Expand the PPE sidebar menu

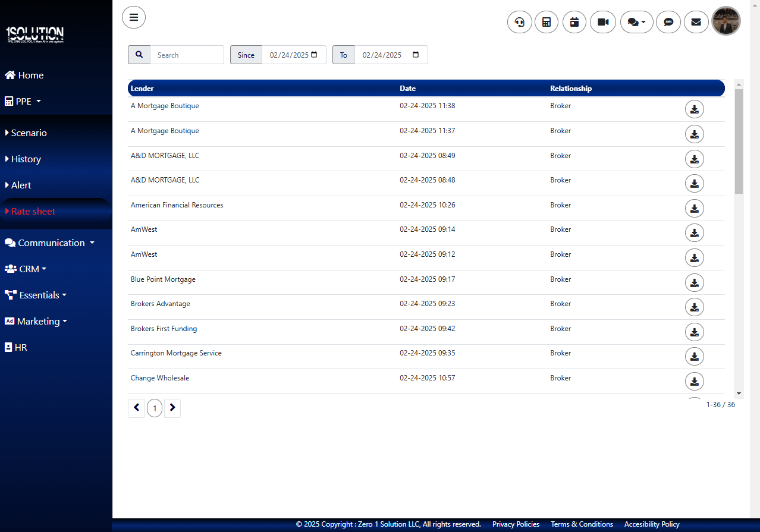[x=24, y=102]
